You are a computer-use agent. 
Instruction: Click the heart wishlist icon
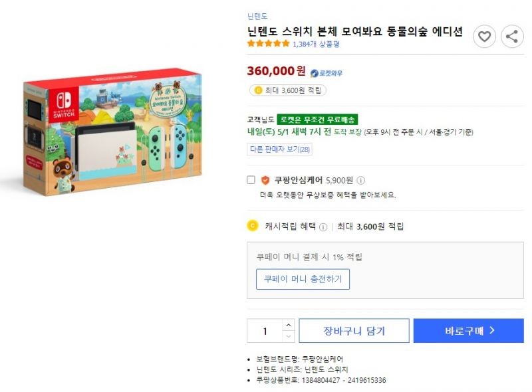(484, 37)
